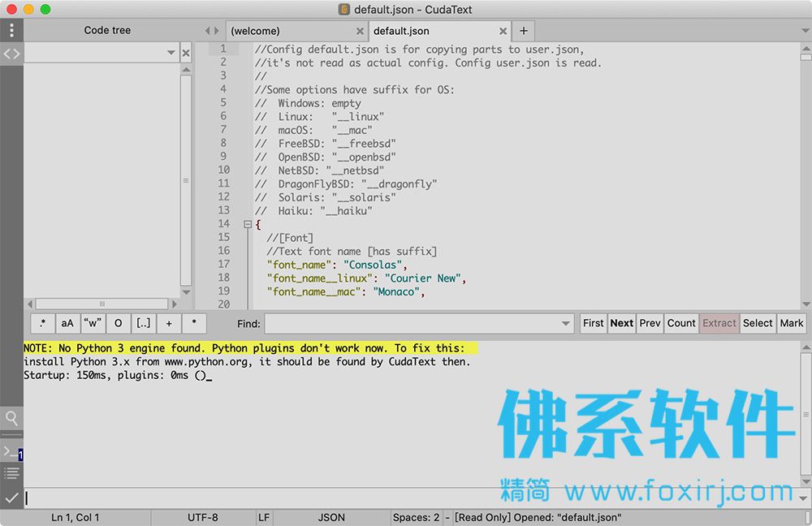This screenshot has height=526, width=812.
Task: Open the Find magnifier sidebar icon
Action: [x=11, y=418]
